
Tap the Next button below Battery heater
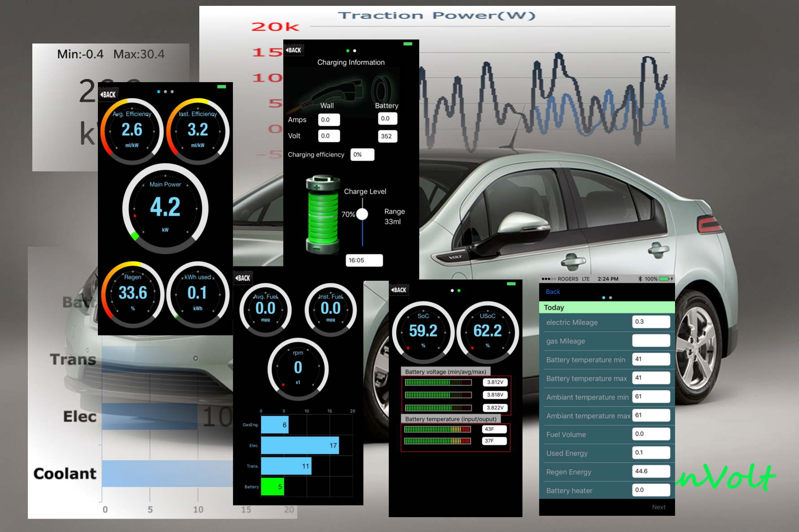659,507
